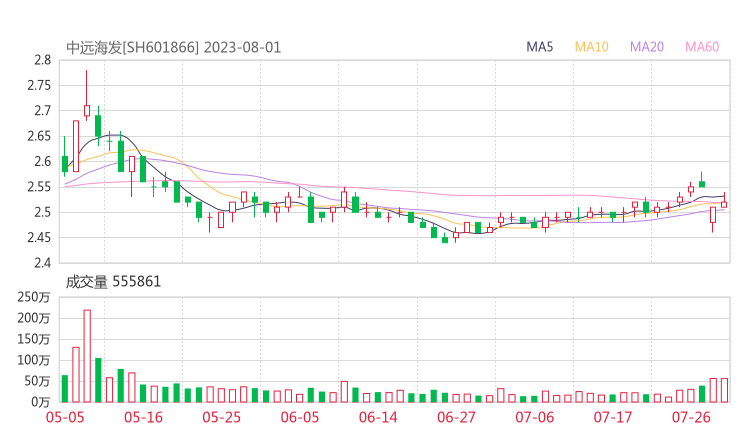Viewport: 740px width, 440px height.
Task: Select the 05-16 date marker
Action: click(143, 417)
